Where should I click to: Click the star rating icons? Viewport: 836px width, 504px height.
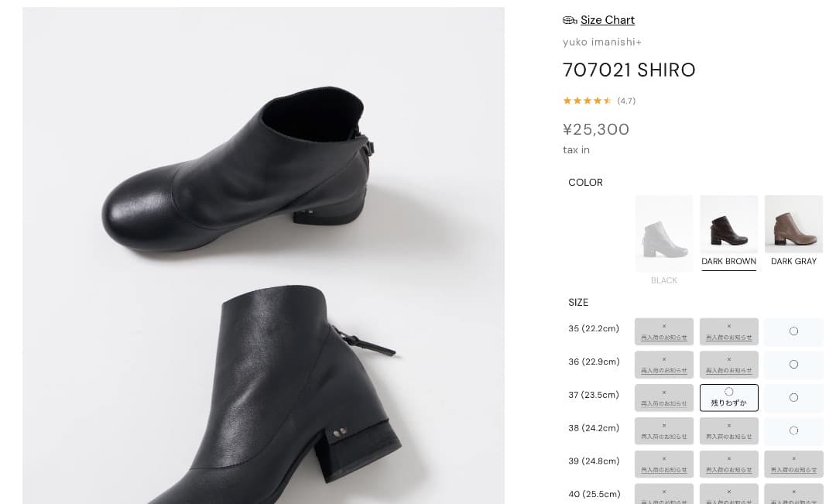588,101
